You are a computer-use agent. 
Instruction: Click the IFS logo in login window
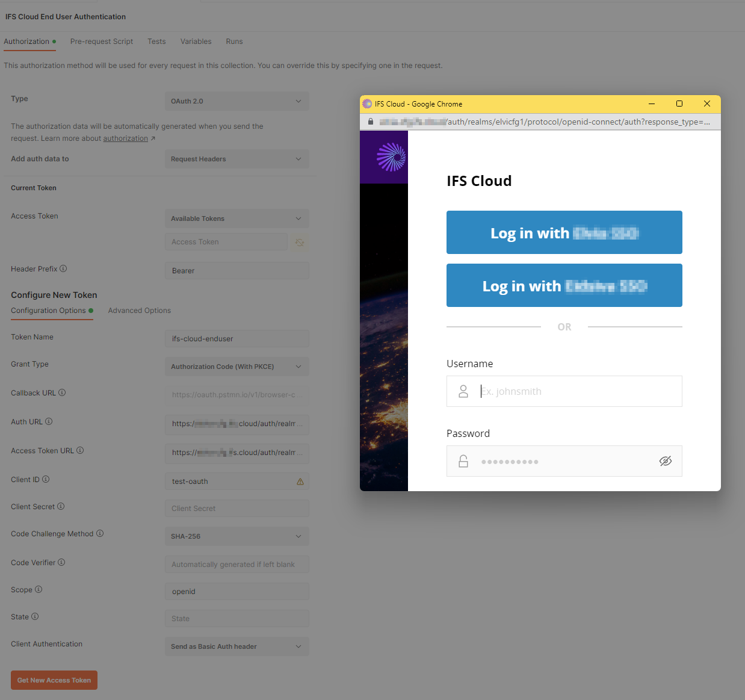pos(391,157)
